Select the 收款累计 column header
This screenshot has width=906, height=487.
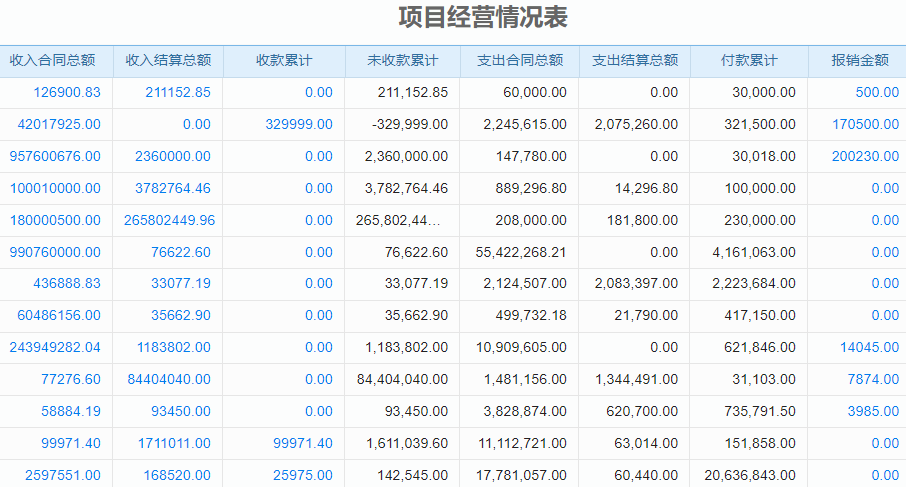tap(284, 61)
